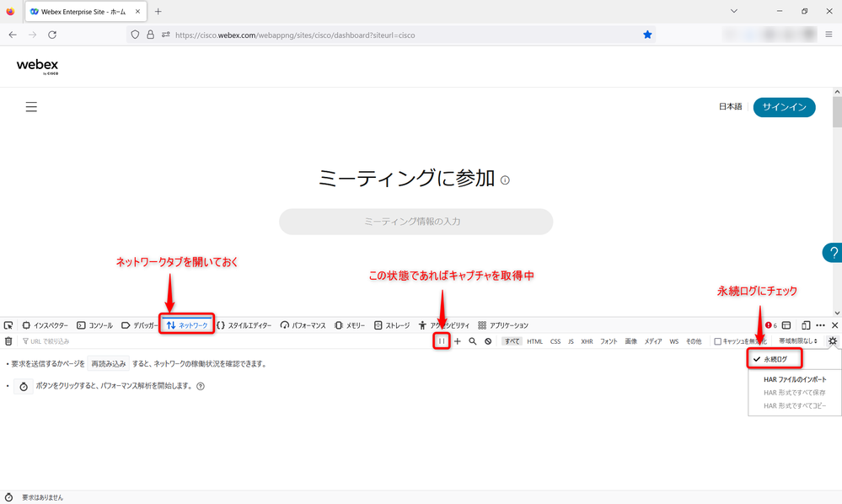Click the element picker icon in DevTools
Screen dimensions: 842x504
(x=8, y=325)
